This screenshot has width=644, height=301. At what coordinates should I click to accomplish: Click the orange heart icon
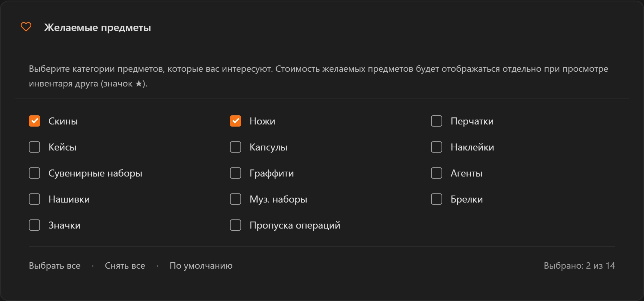[26, 27]
